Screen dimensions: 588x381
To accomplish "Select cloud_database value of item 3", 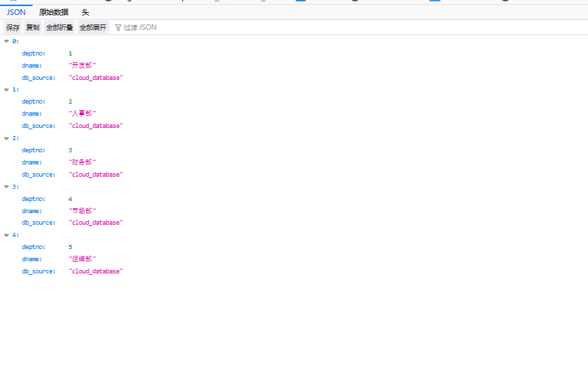I will (x=96, y=223).
